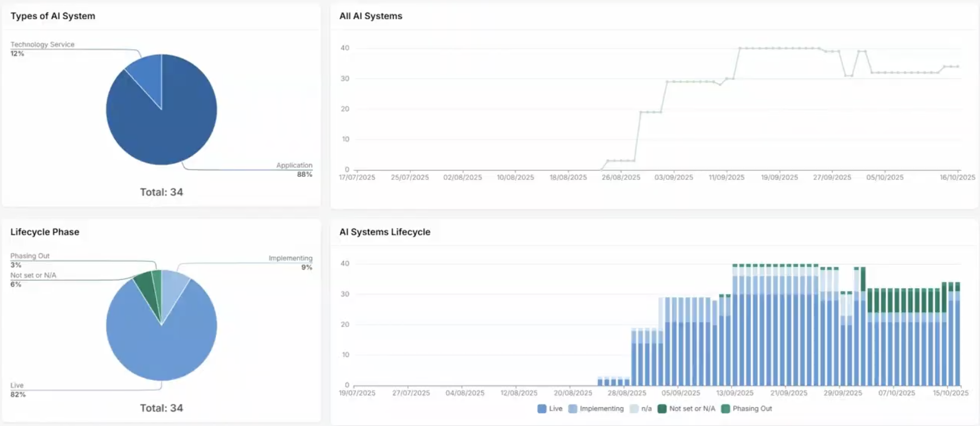This screenshot has width=980, height=426.
Task: Toggle the Live legend swatch
Action: pos(542,409)
